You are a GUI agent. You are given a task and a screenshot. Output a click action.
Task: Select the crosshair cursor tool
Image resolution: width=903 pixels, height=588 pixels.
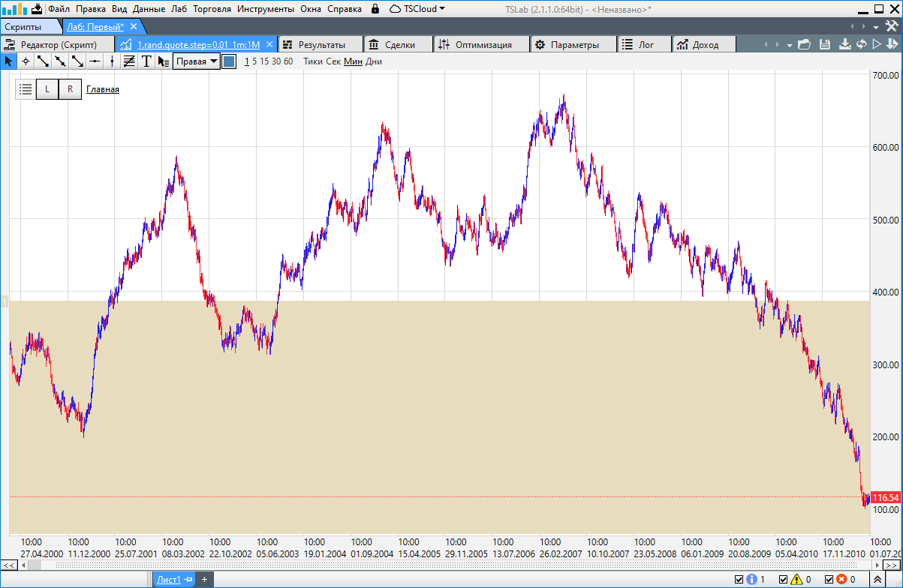click(26, 61)
